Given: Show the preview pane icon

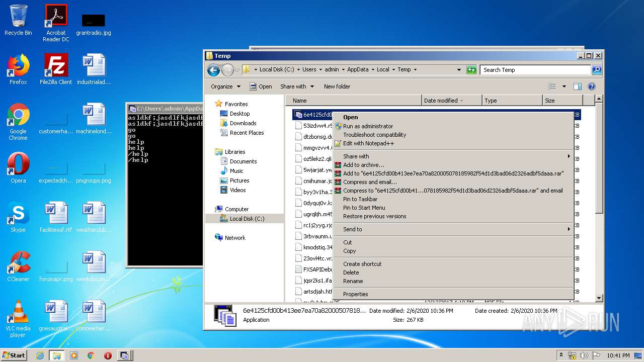Looking at the screenshot, I should click(x=578, y=86).
